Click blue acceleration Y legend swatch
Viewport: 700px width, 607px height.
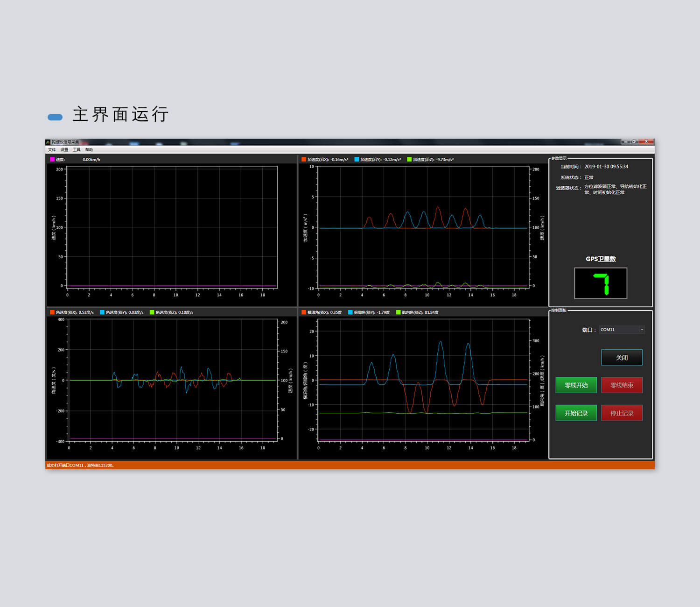(x=357, y=160)
